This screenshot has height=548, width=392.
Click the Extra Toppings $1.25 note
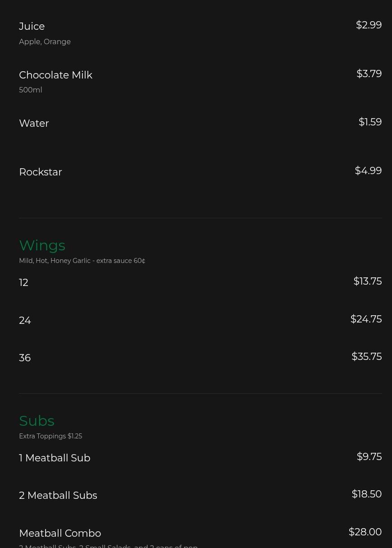click(50, 437)
